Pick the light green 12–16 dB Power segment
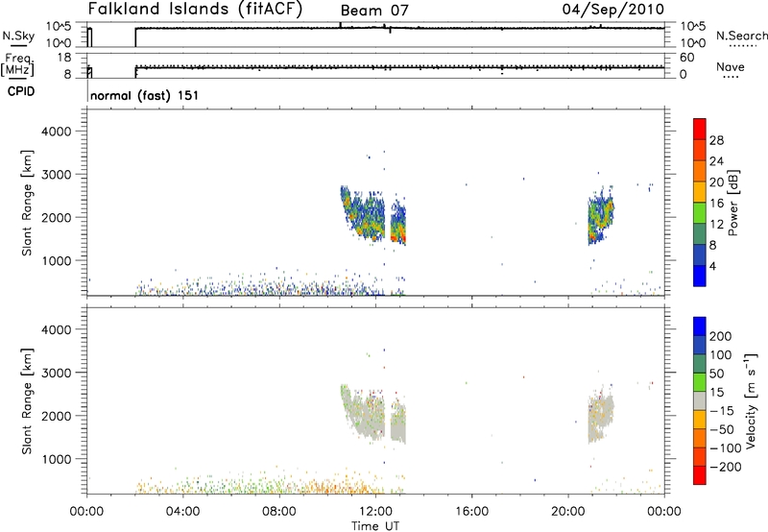Image resolution: width=768 pixels, height=532 pixels. 700,212
